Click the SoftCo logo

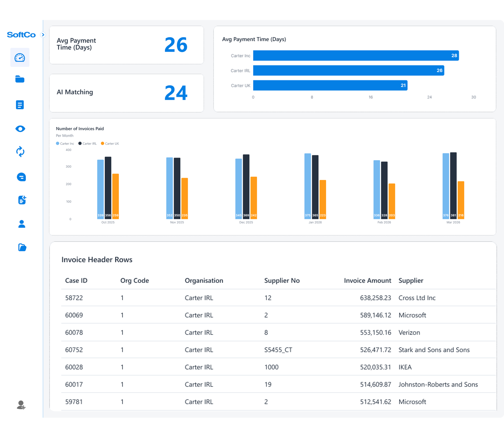(21, 34)
